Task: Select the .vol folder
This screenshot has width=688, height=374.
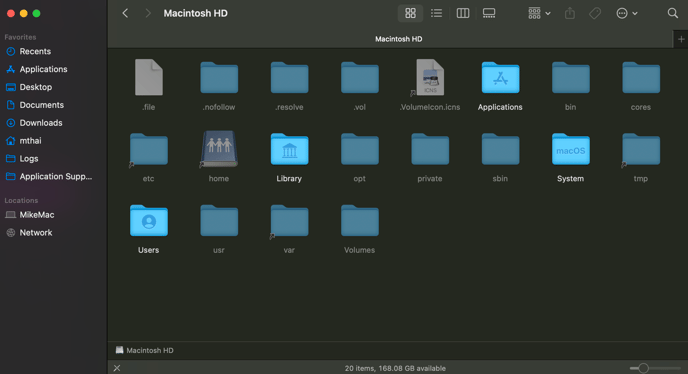Action: 359,78
